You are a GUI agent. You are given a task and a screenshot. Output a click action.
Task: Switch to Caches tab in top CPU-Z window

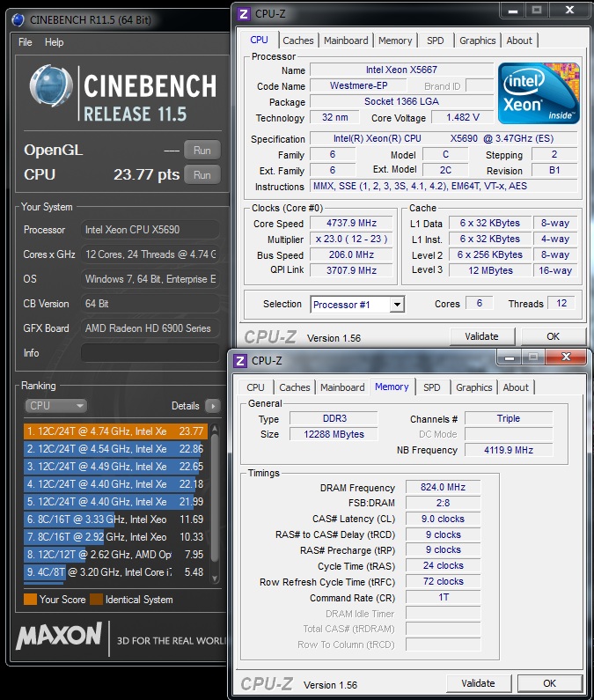(298, 41)
